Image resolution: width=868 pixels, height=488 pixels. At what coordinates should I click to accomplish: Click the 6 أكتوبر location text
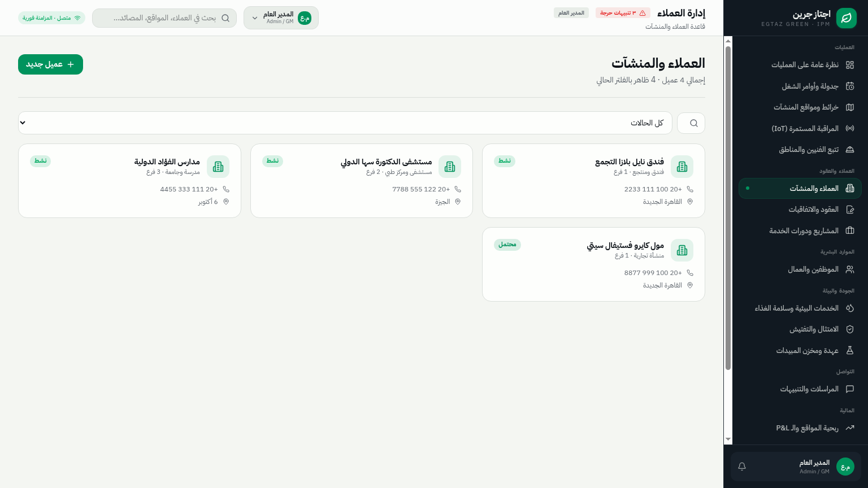click(208, 202)
